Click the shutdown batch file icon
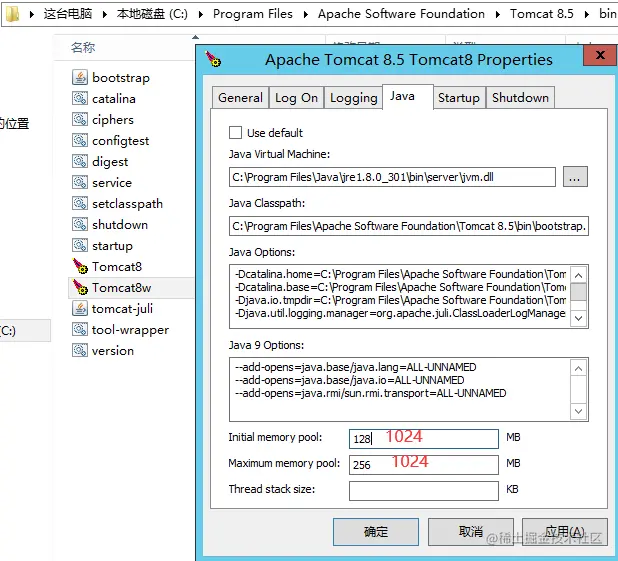The width and height of the screenshot is (618, 561). [80, 224]
